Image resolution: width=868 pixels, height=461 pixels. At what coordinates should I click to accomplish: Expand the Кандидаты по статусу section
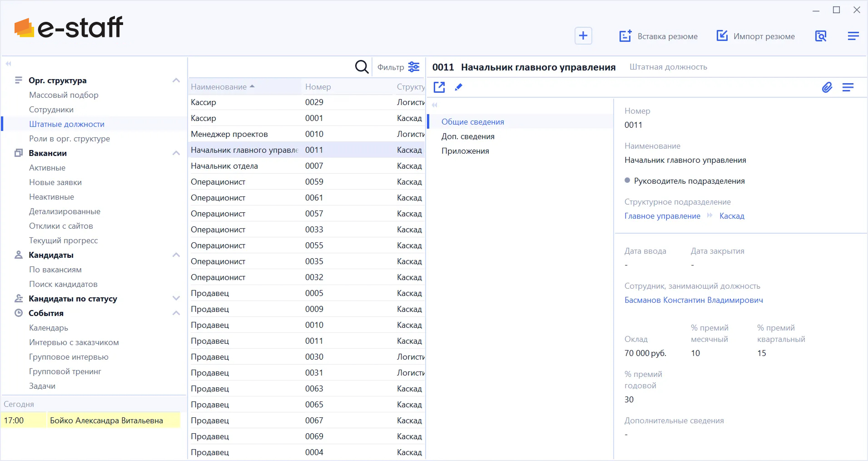coord(176,299)
